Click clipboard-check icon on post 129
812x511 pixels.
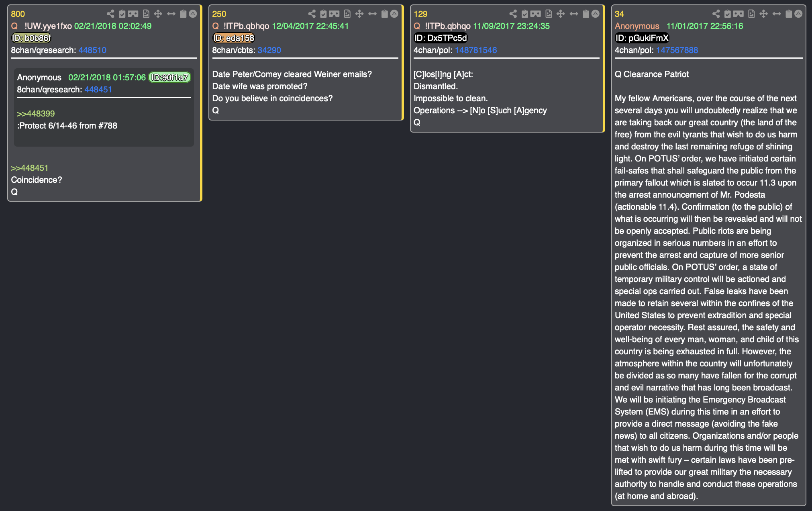[x=525, y=14]
